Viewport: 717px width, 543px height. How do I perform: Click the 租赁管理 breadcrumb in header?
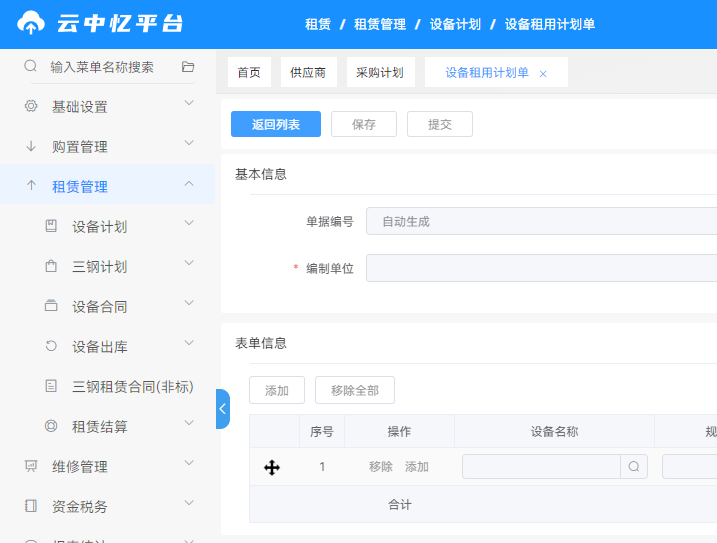point(380,24)
